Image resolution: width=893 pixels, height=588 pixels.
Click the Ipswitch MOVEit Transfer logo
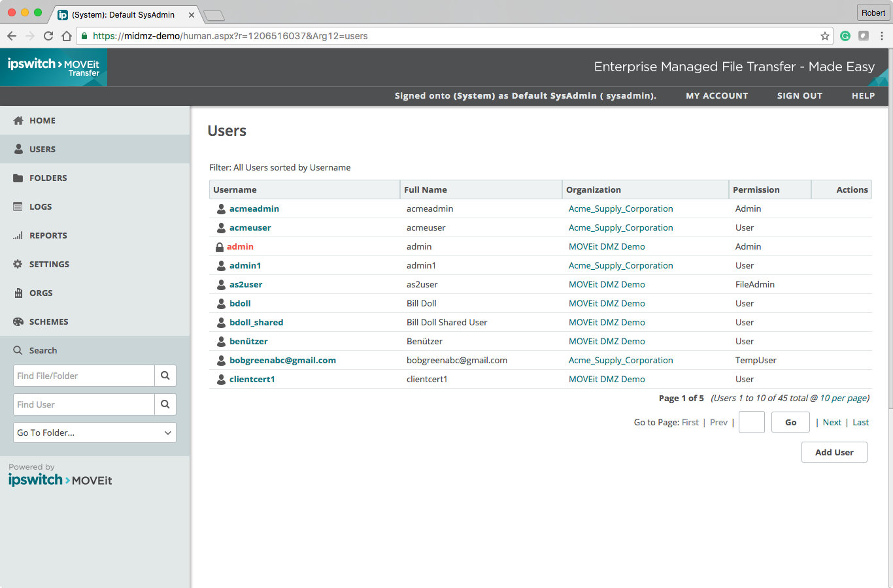coord(54,67)
